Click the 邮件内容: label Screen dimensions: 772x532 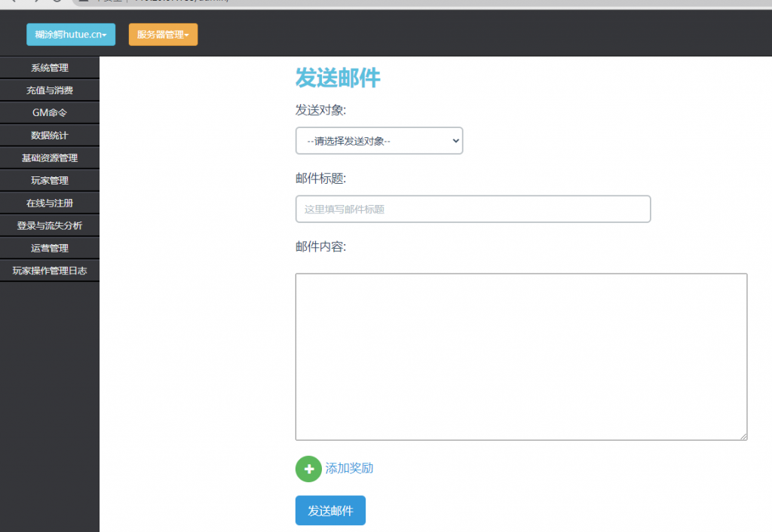point(320,246)
